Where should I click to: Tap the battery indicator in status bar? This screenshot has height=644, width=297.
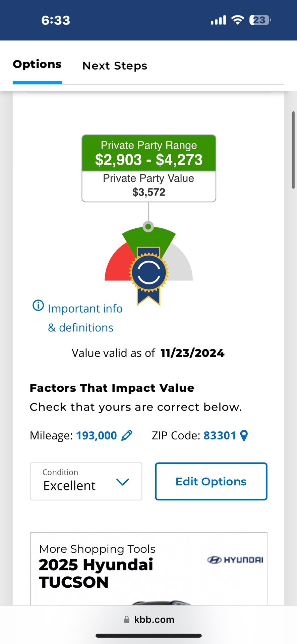pos(260,20)
